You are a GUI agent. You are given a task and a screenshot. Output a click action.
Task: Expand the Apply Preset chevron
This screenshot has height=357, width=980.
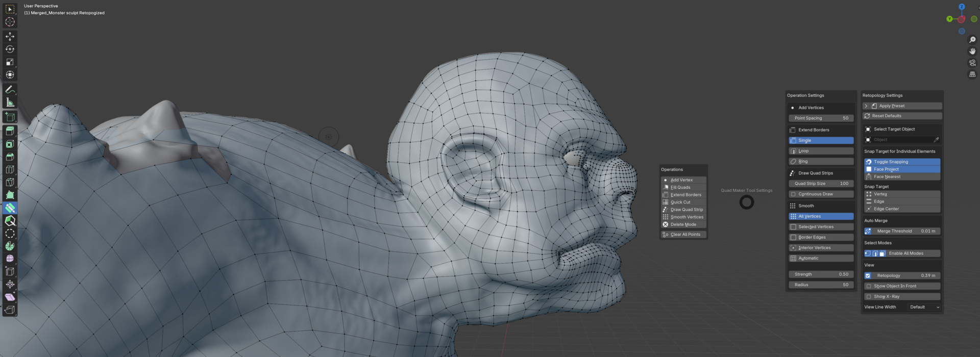pyautogui.click(x=866, y=106)
